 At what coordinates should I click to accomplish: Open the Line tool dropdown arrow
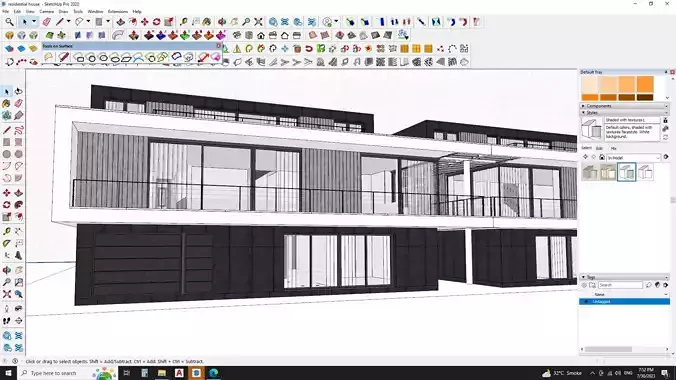coord(68,22)
